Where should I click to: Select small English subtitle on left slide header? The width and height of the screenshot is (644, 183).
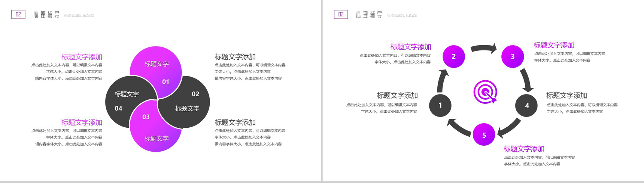click(79, 16)
